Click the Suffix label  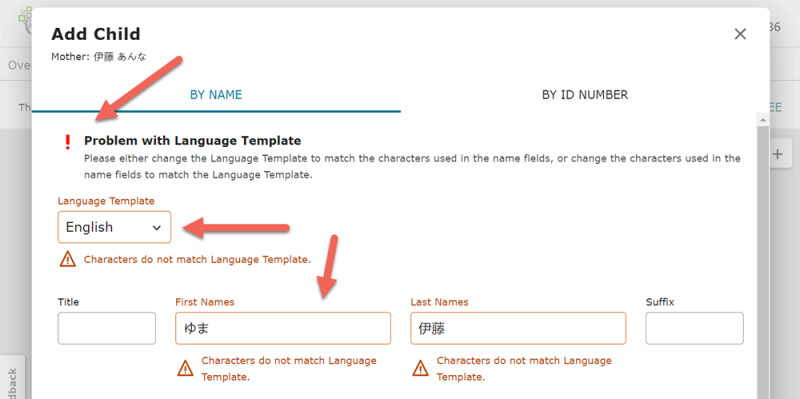[660, 302]
